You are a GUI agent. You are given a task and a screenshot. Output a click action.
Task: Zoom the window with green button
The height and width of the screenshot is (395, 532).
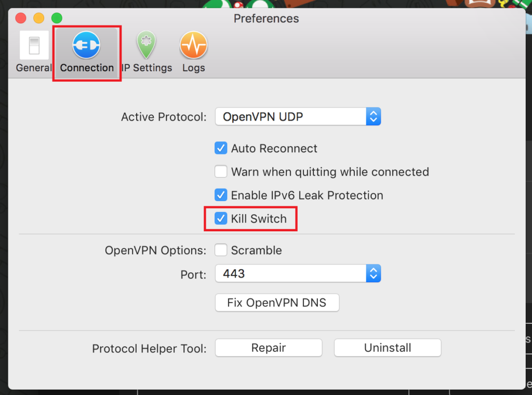57,18
